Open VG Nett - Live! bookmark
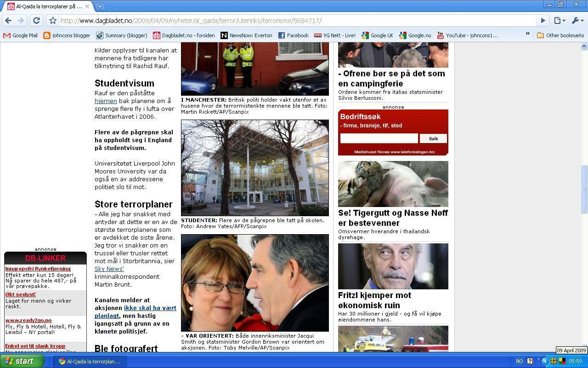 (x=335, y=35)
